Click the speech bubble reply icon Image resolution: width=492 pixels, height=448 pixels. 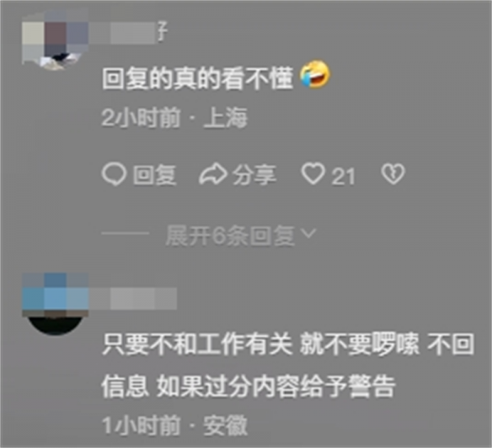point(114,174)
